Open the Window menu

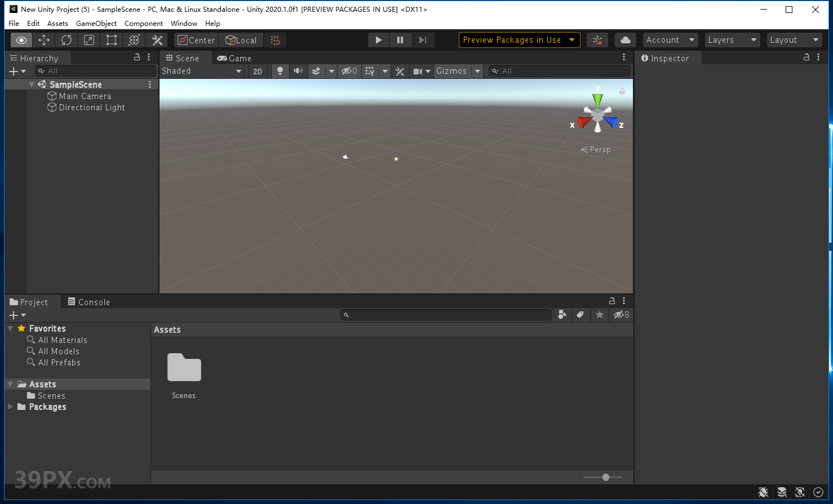point(184,24)
